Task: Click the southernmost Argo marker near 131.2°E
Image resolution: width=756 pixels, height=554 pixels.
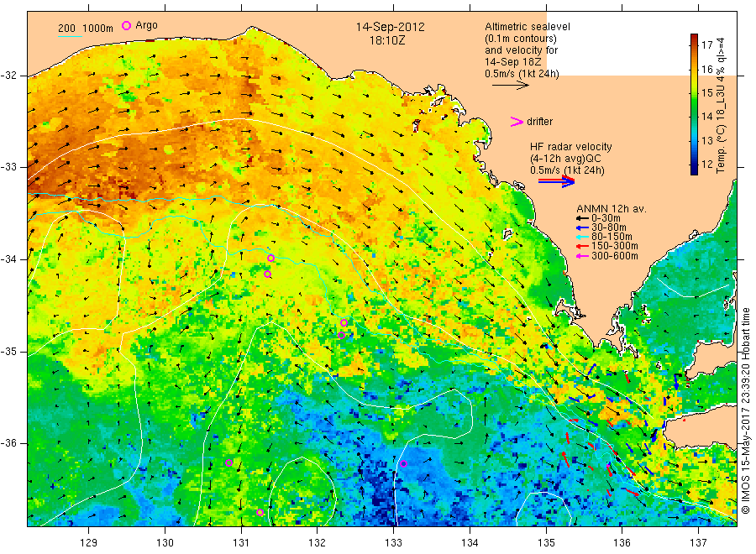Action: (260, 513)
